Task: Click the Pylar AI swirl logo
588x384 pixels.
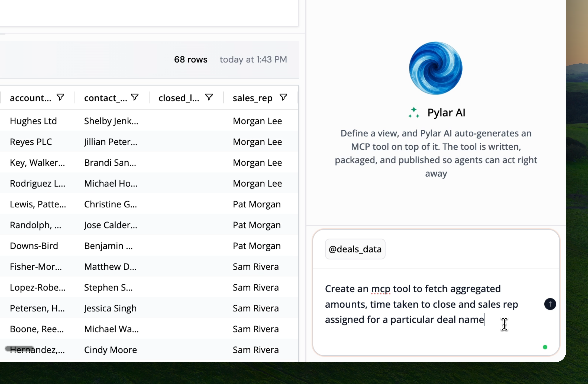Action: click(x=436, y=68)
